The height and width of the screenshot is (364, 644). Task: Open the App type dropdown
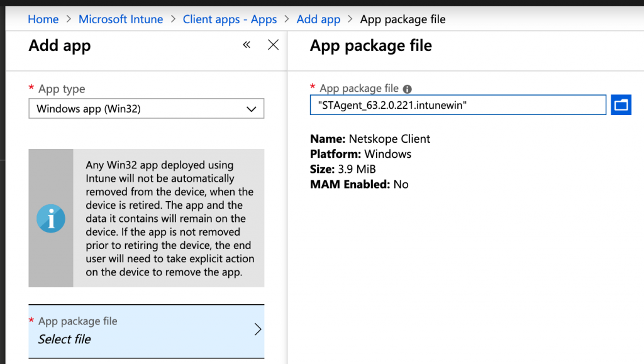pos(146,109)
